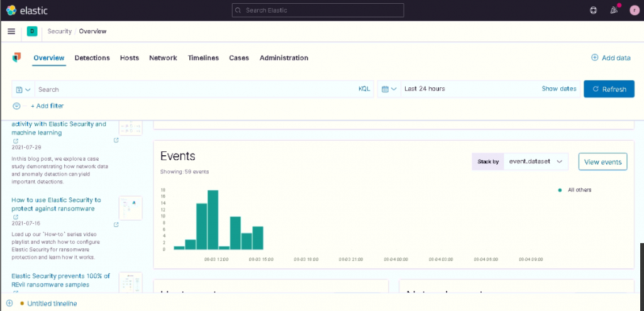This screenshot has height=311, width=644.
Task: Toggle the KQL query language switcher
Action: (364, 89)
